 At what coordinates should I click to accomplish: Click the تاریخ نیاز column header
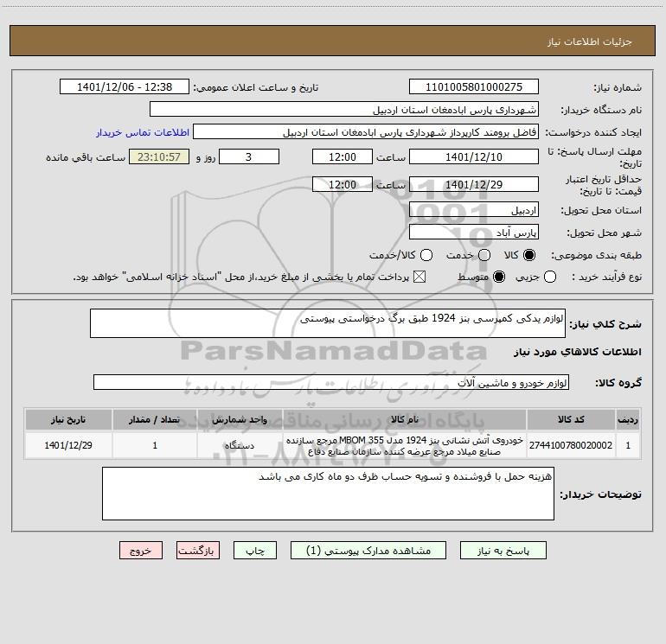[x=68, y=419]
